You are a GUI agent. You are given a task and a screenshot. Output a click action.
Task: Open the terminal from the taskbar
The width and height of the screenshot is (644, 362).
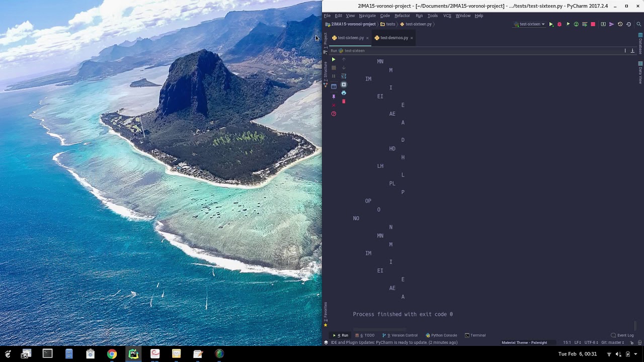[x=47, y=354]
